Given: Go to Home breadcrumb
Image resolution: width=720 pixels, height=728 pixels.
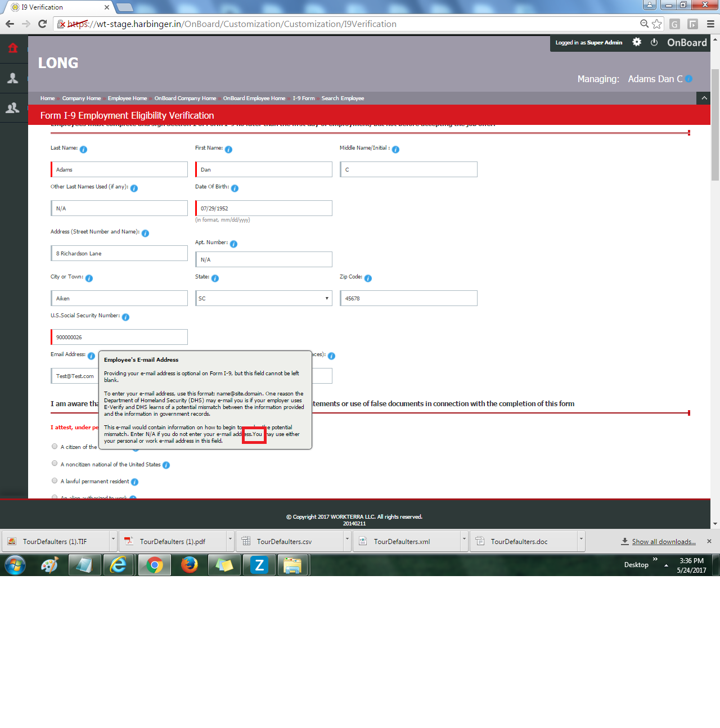Looking at the screenshot, I should (x=47, y=98).
